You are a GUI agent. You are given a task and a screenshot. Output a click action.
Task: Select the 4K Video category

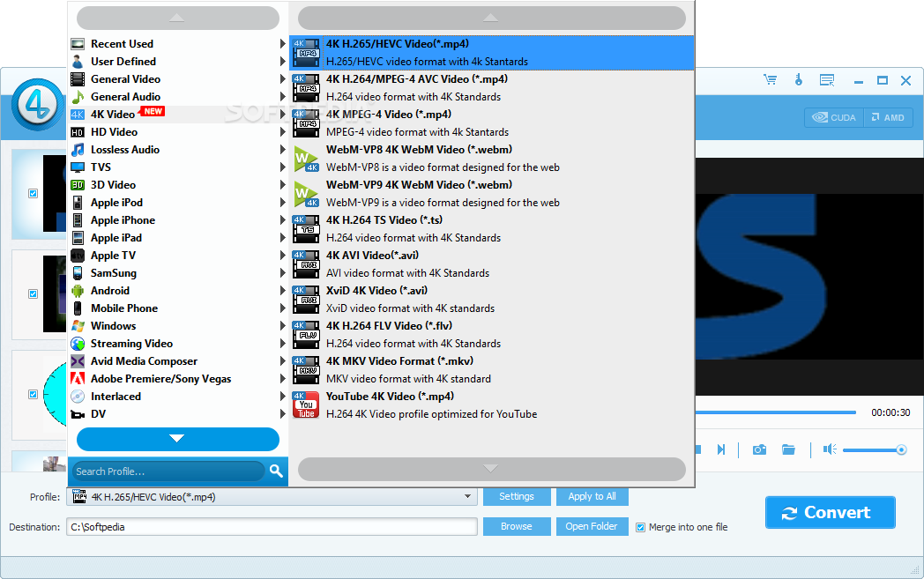click(178, 115)
